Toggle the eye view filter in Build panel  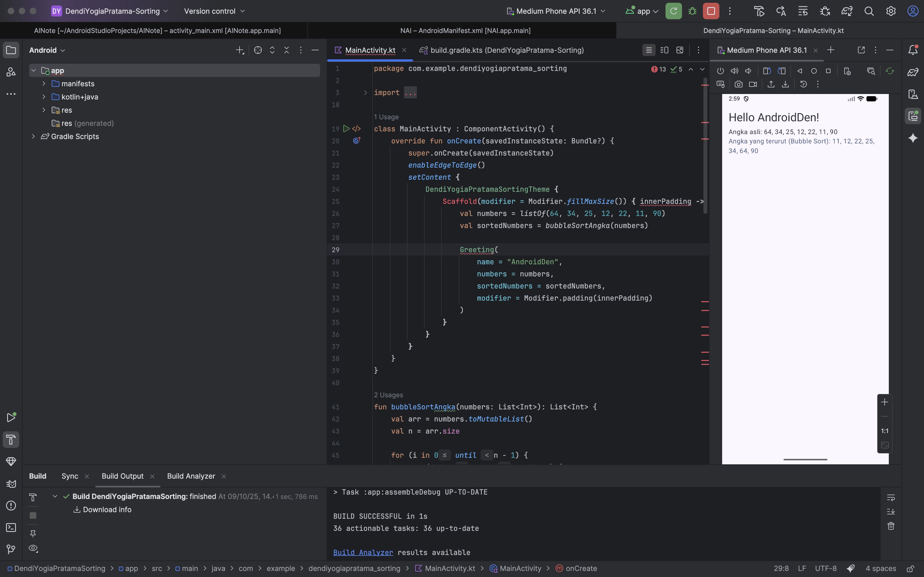[x=33, y=548]
